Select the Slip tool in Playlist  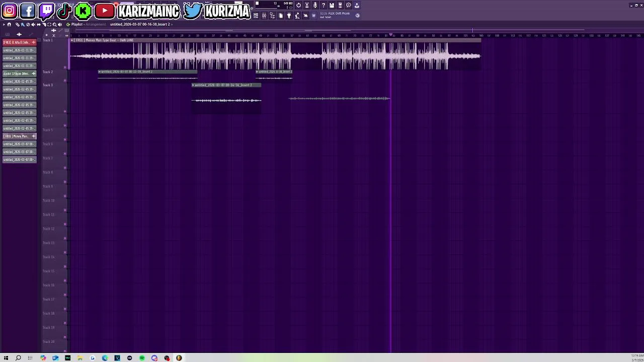39,24
